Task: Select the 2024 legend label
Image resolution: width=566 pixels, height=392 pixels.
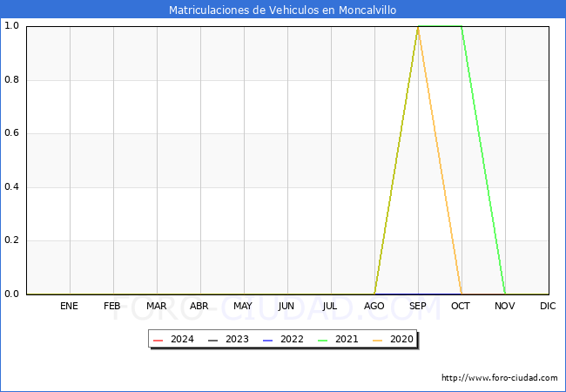Action: coord(182,340)
